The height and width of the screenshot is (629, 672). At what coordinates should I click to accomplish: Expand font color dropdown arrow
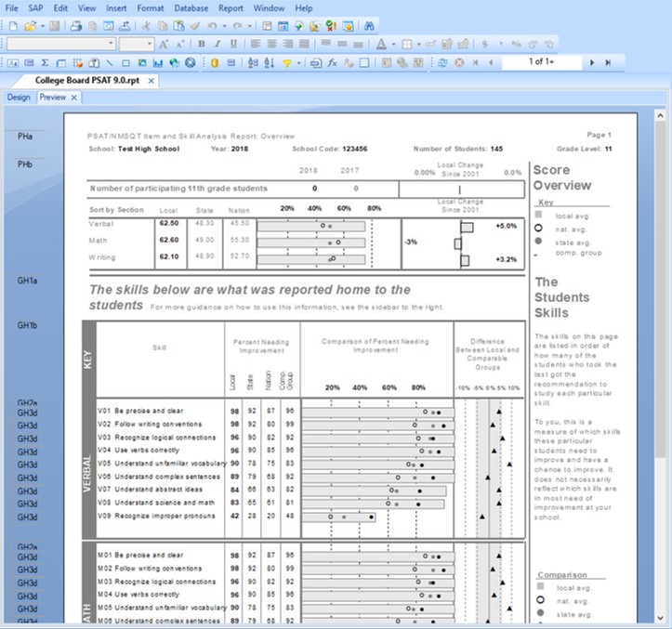393,44
